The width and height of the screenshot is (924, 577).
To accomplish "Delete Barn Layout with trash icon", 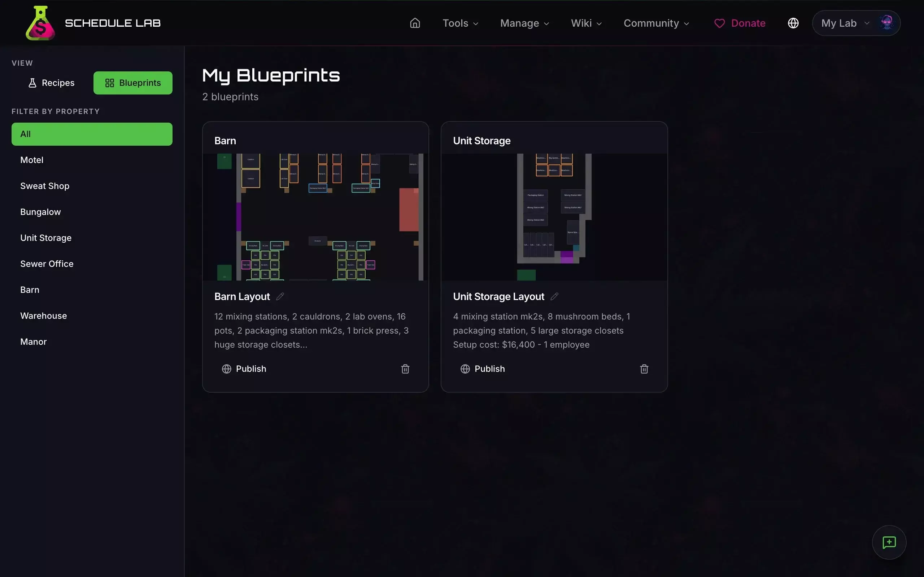I will pyautogui.click(x=405, y=369).
